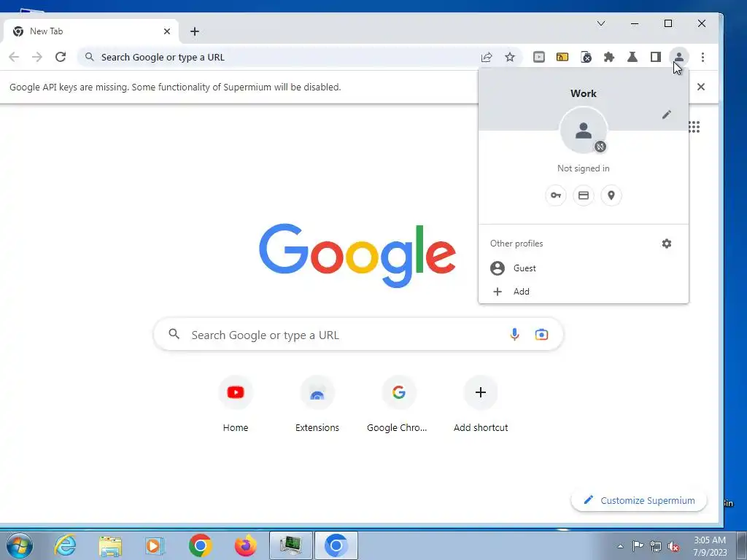This screenshot has height=560, width=747.
Task: Open the network tray icon
Action: [x=656, y=546]
